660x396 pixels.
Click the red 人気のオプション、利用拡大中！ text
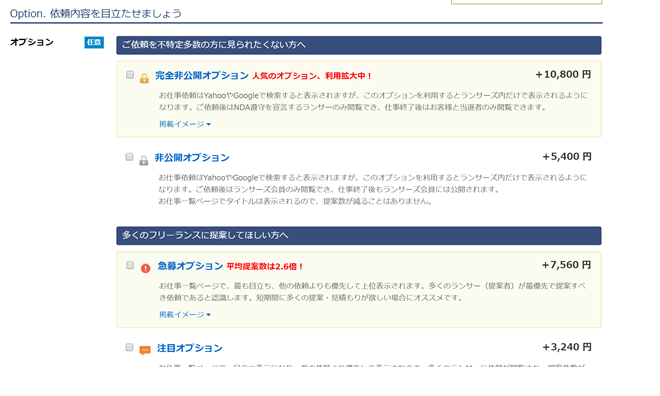(312, 76)
